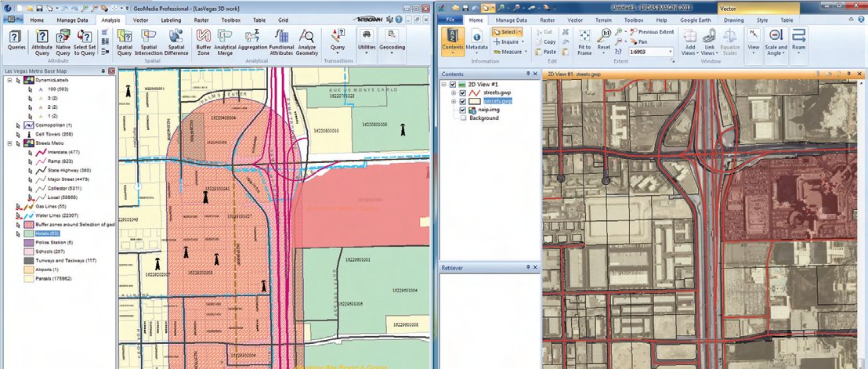Screen dimensions: 868x369
Task: Open GeoMedia help question mark icon
Action: (x=399, y=20)
